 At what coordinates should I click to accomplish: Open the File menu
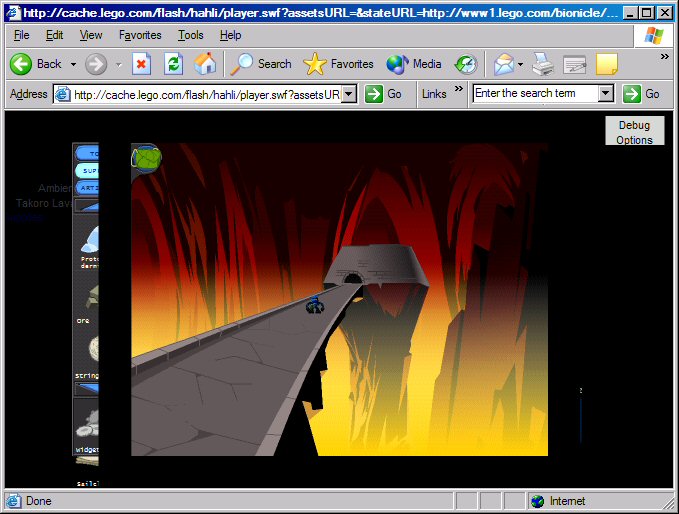(22, 35)
